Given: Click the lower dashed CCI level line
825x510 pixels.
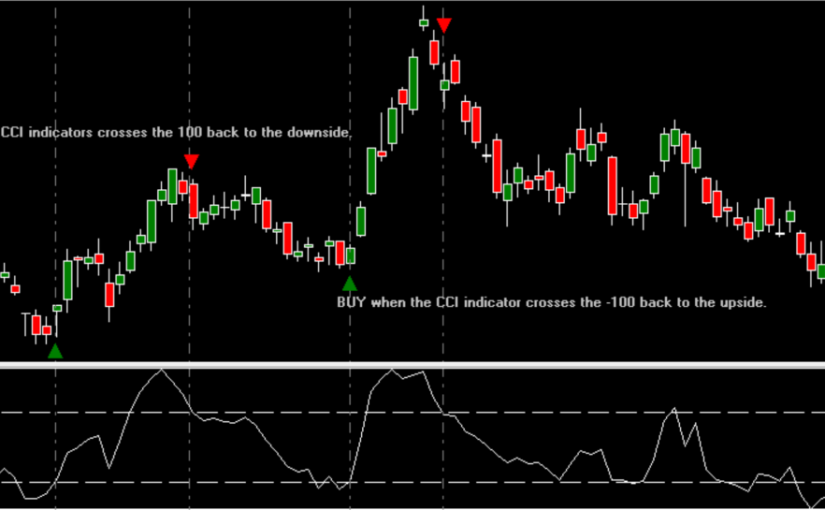Looking at the screenshot, I should click(412, 482).
